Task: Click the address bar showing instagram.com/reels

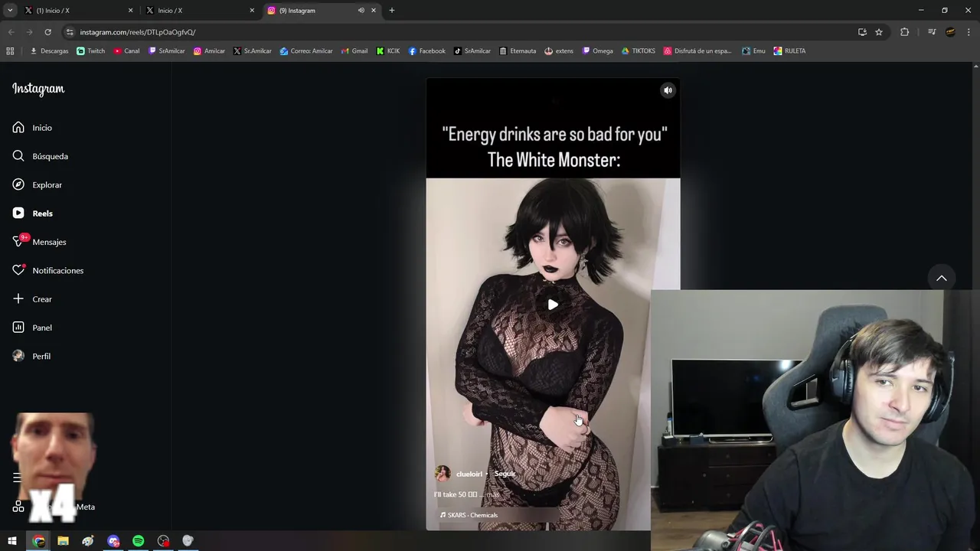Action: coord(459,32)
